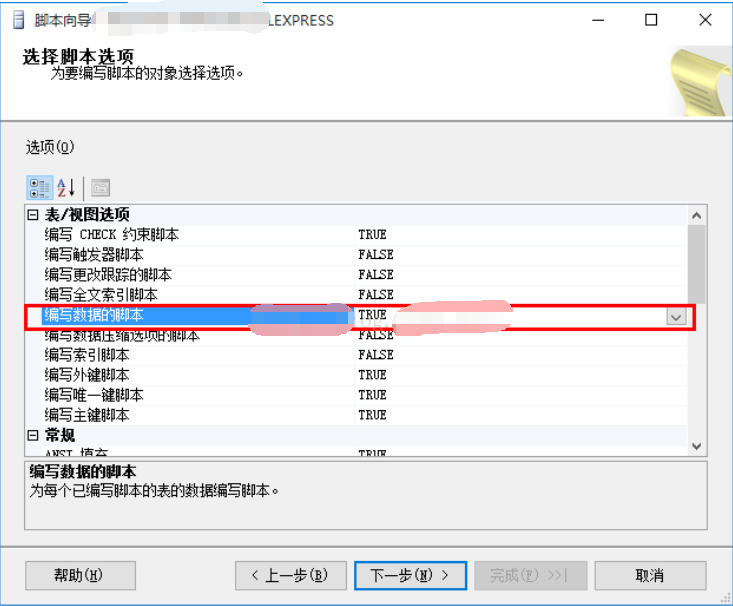Image resolution: width=733 pixels, height=606 pixels.
Task: Click the property pages toolbar icon
Action: pos(99,187)
